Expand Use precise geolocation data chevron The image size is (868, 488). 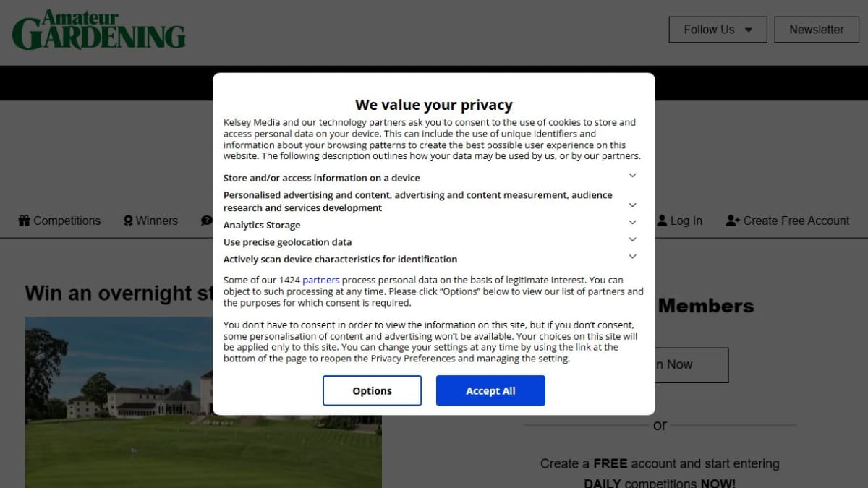tap(632, 239)
